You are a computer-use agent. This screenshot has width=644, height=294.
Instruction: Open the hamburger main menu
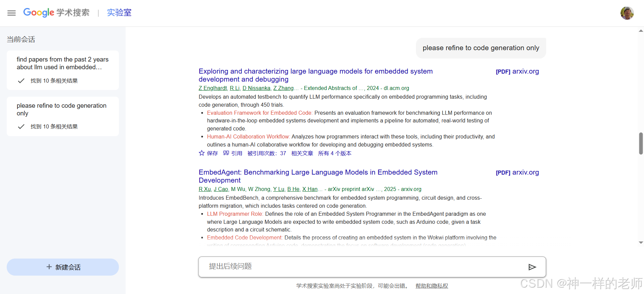(11, 13)
